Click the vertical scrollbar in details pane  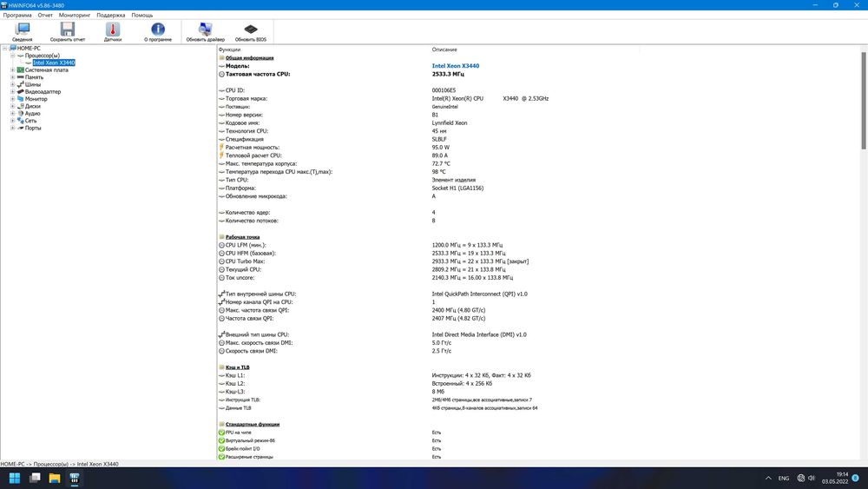point(864,100)
